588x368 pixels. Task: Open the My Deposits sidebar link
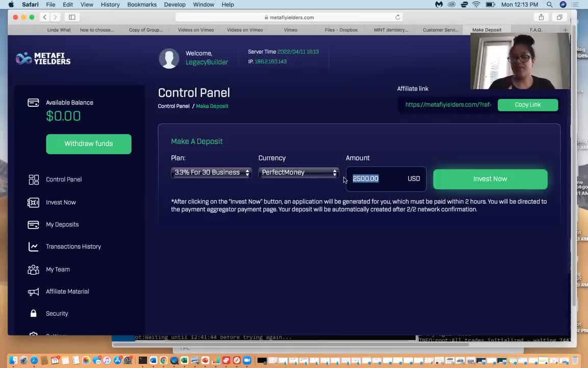click(x=62, y=224)
